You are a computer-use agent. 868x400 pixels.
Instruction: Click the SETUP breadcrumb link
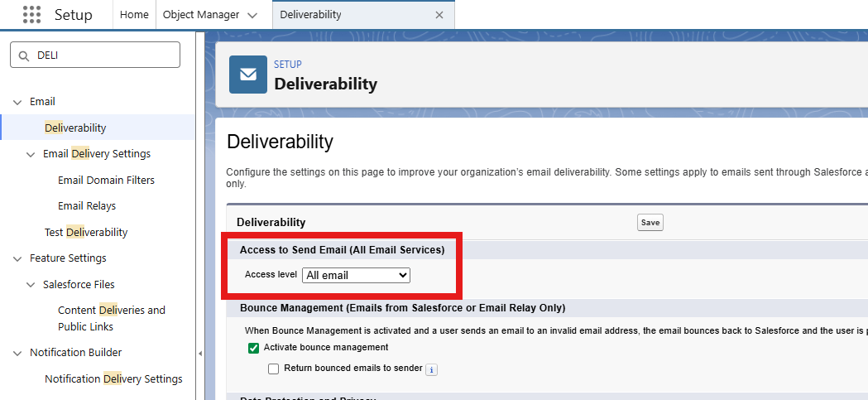click(288, 65)
